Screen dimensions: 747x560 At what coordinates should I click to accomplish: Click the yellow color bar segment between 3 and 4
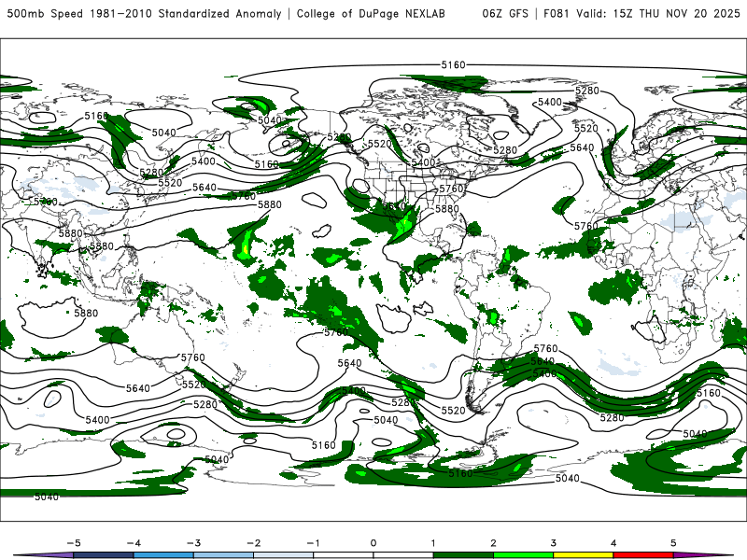click(x=583, y=555)
